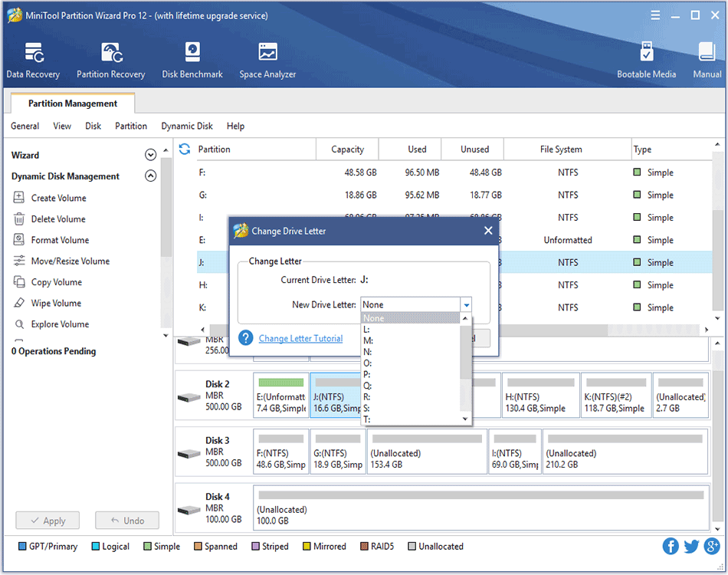Collapse Dynamic Disk Management section
The height and width of the screenshot is (575, 728).
click(150, 176)
